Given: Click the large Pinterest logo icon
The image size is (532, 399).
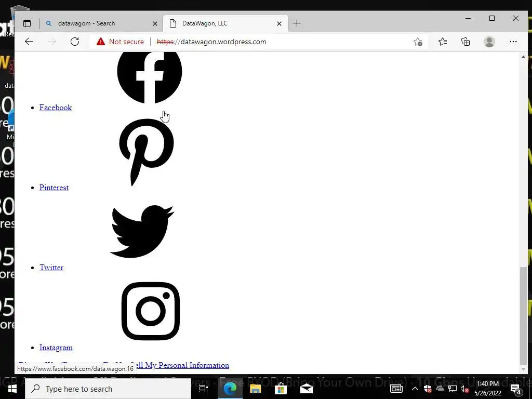Looking at the screenshot, I should (146, 152).
